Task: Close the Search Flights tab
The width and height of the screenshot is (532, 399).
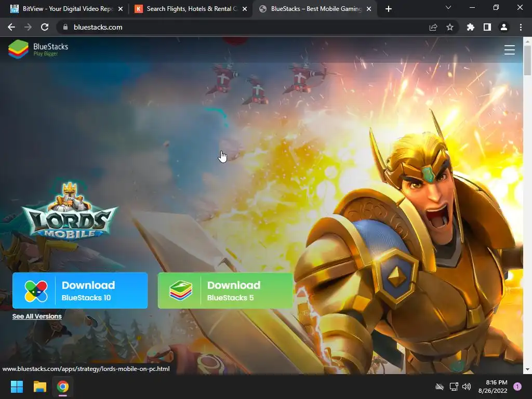Action: tap(245, 9)
